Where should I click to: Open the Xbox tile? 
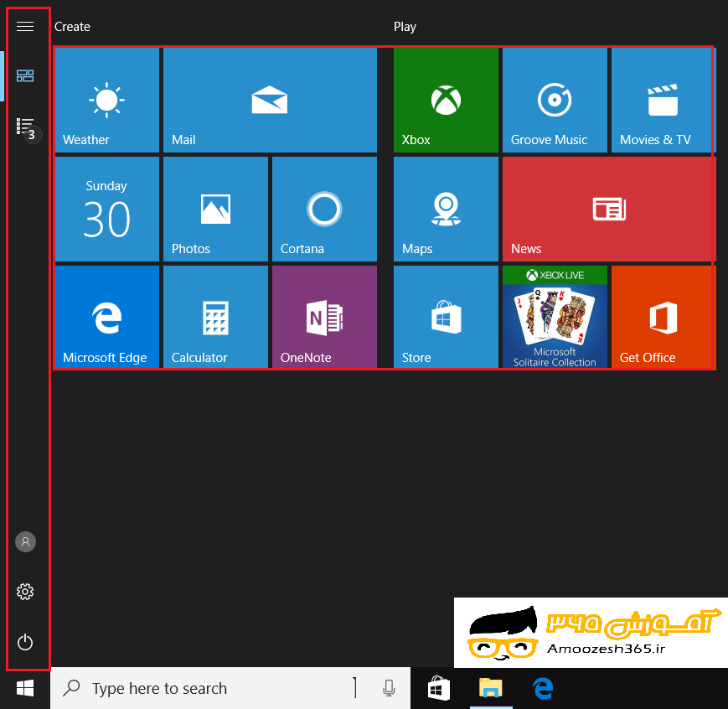coord(446,100)
